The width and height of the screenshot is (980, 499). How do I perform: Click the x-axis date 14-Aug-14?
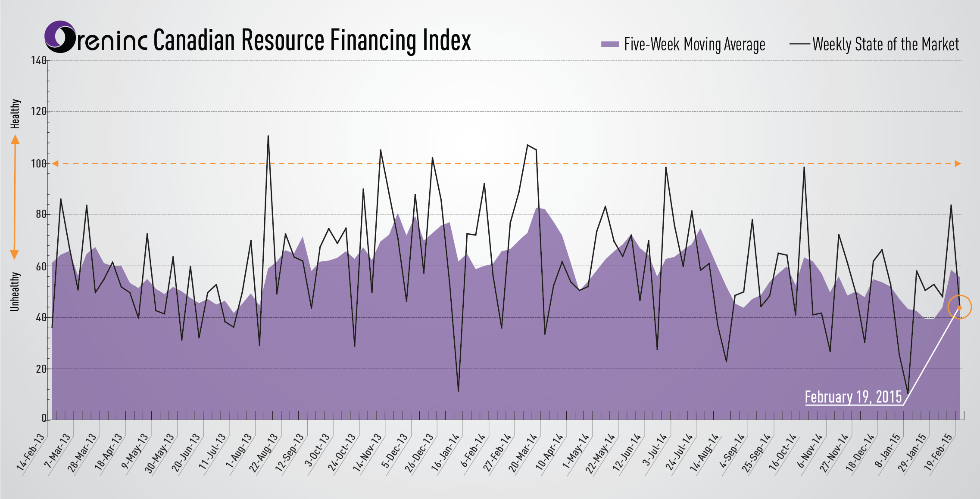pyautogui.click(x=705, y=453)
